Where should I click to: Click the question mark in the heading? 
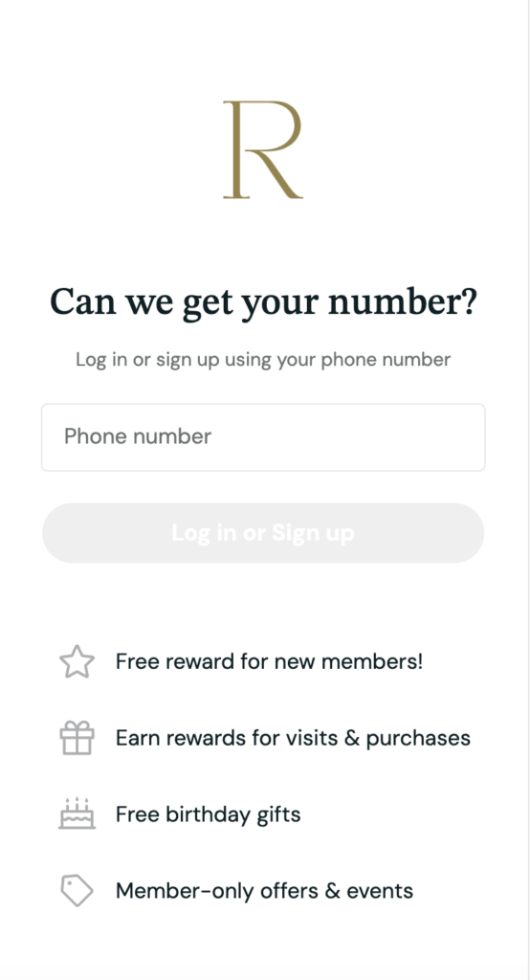click(469, 300)
